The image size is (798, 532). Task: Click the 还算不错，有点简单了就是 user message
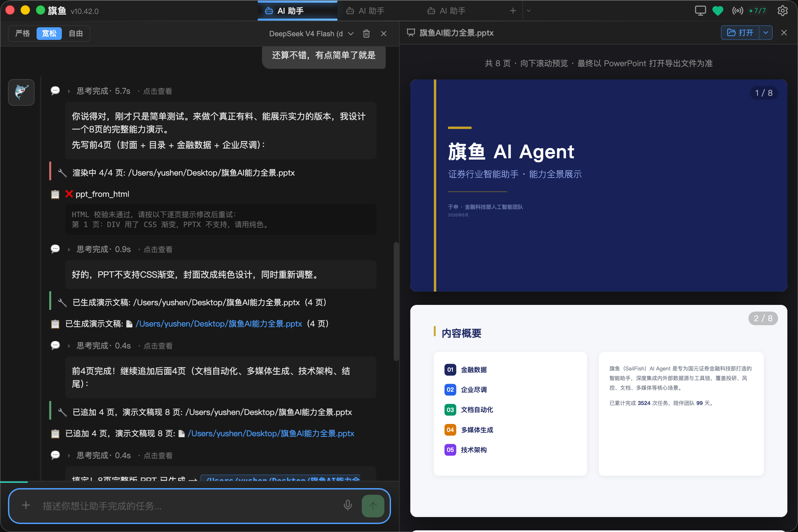pos(324,55)
